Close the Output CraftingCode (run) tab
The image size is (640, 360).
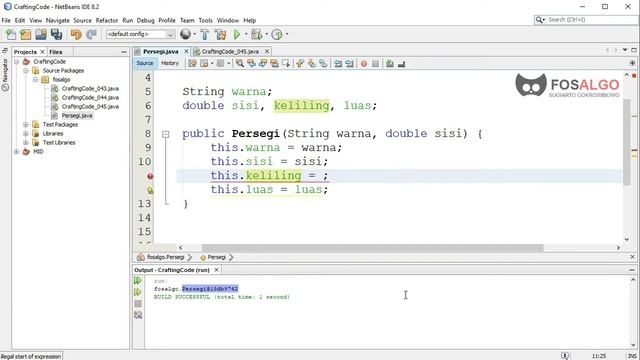(216, 270)
